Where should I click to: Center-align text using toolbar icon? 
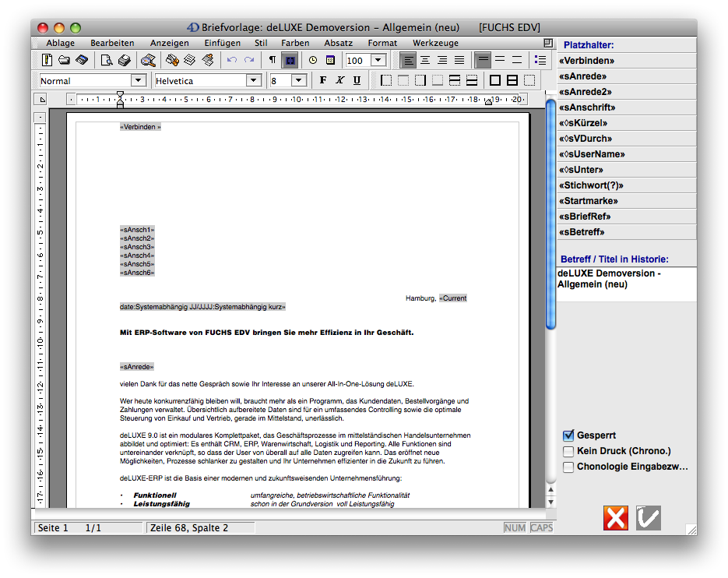425,60
